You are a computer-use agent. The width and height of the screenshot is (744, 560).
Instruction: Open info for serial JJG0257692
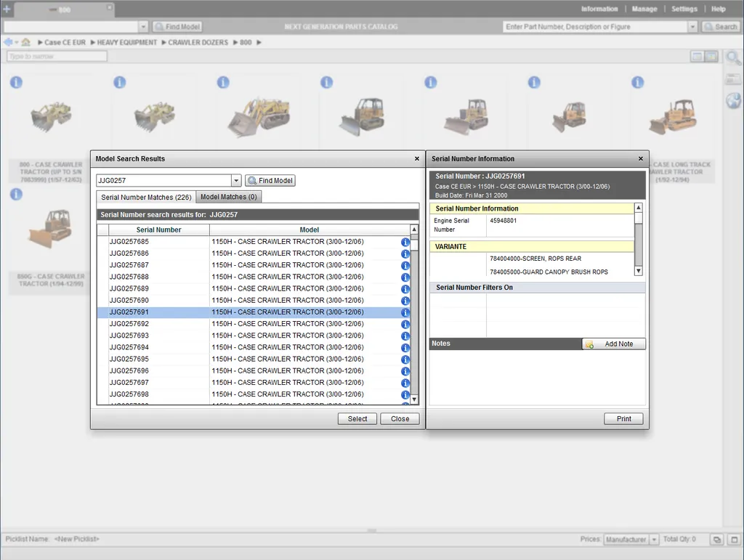[x=405, y=325]
